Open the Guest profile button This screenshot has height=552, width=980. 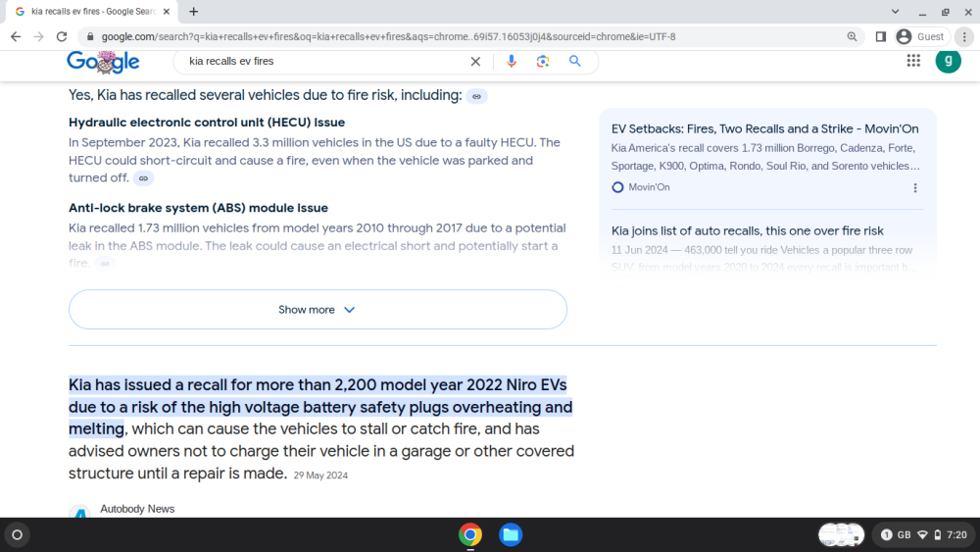coord(922,37)
